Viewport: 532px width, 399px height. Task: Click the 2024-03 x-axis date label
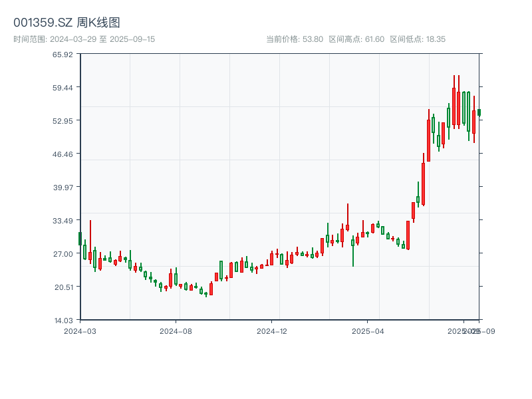[x=80, y=331]
